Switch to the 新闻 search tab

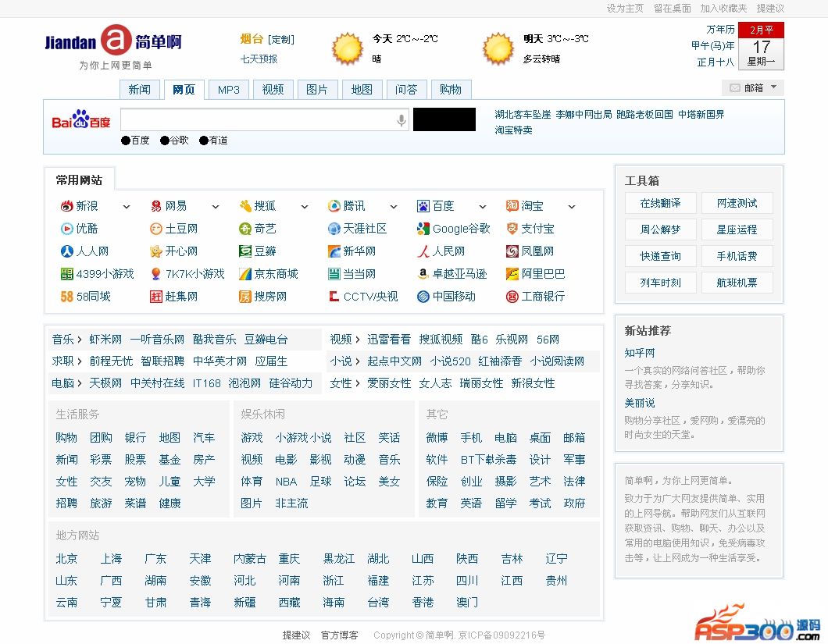pos(139,90)
